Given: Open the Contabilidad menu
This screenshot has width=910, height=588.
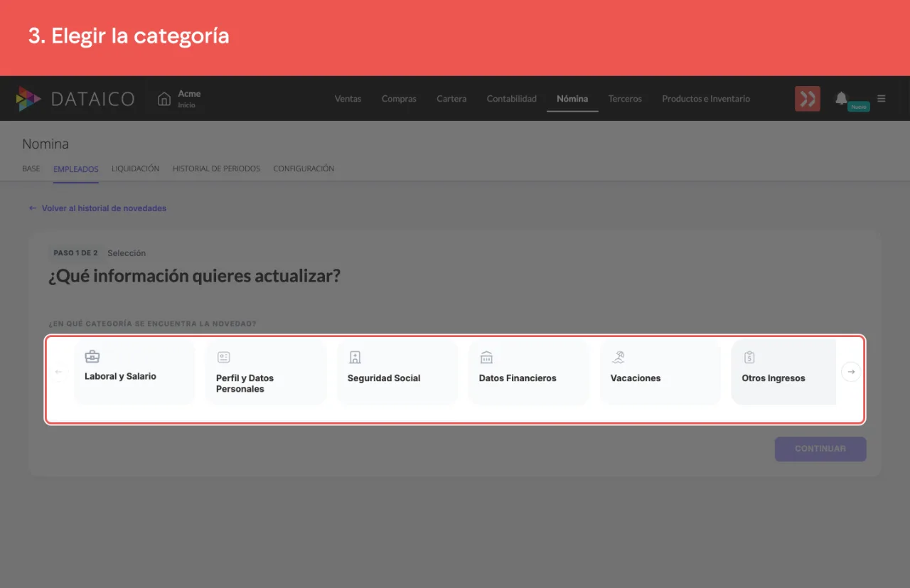Looking at the screenshot, I should tap(511, 99).
